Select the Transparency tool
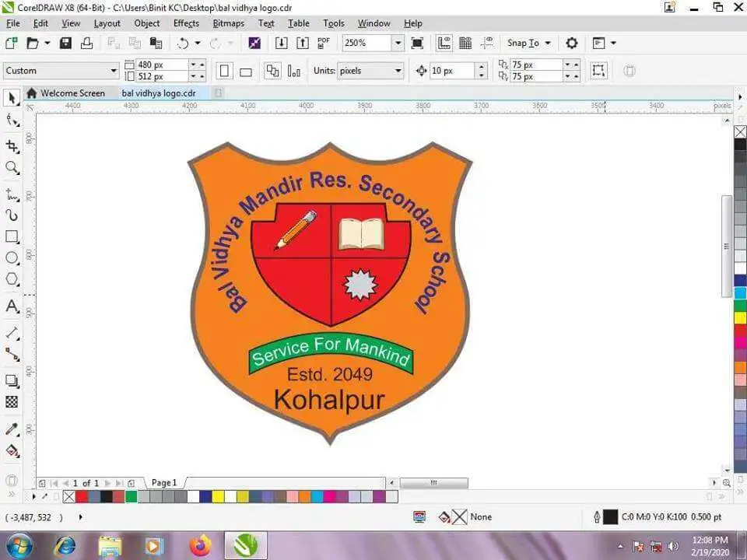 point(12,402)
